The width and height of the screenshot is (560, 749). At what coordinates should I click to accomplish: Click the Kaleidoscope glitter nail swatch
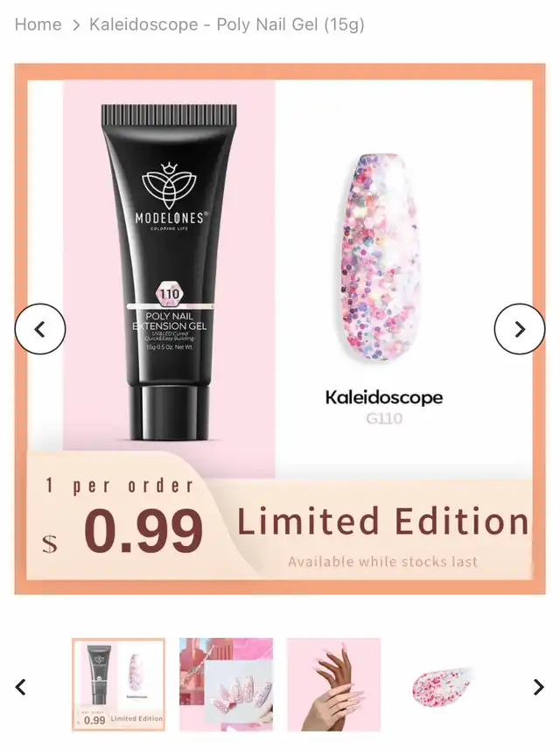point(380,257)
